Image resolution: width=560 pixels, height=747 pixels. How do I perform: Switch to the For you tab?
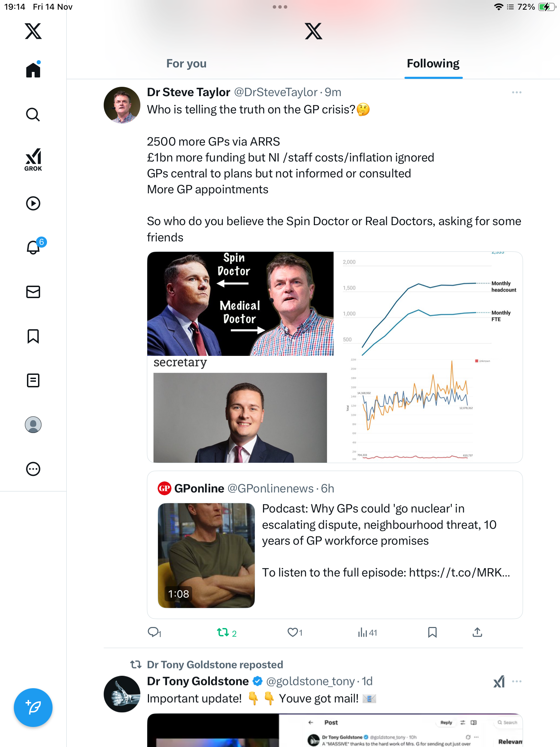pos(186,64)
